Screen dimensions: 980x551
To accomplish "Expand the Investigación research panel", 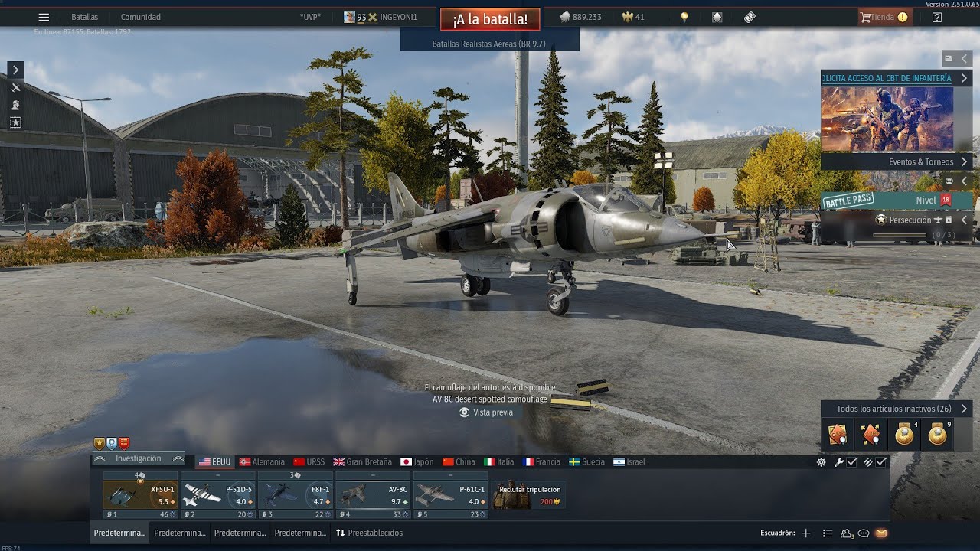I will [138, 458].
